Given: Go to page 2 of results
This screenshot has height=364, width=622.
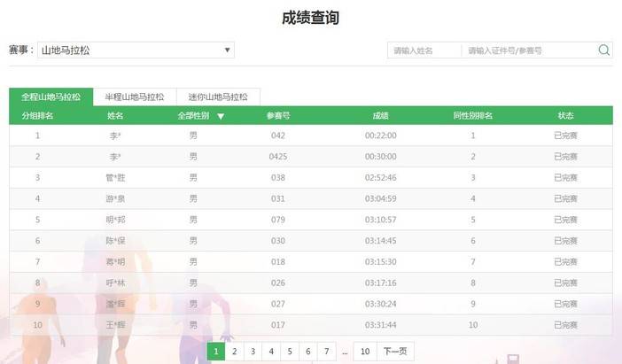Looking at the screenshot, I should 235,352.
